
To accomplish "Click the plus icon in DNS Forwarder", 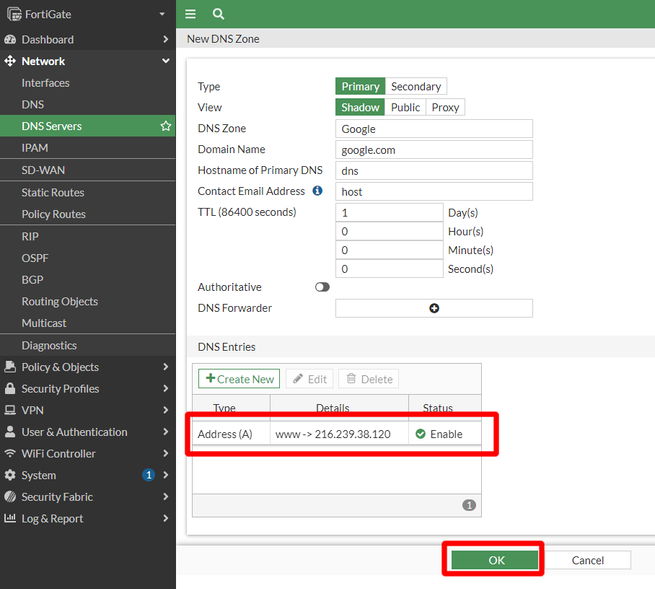I will pyautogui.click(x=434, y=308).
